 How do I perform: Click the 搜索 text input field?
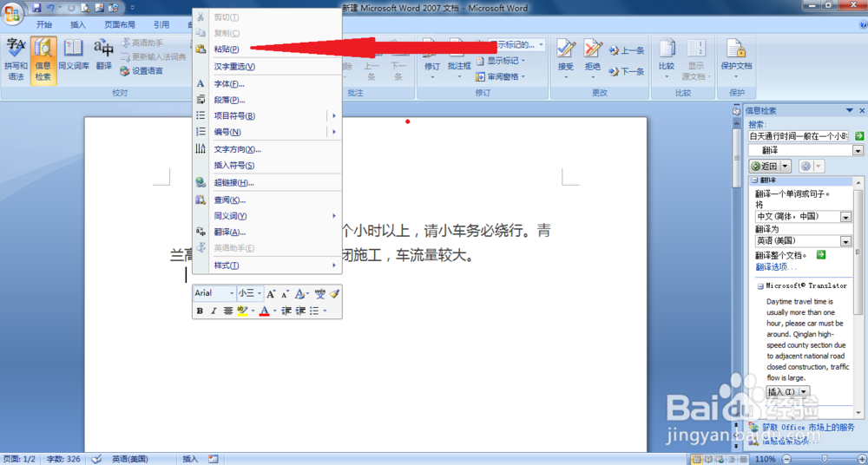point(799,135)
